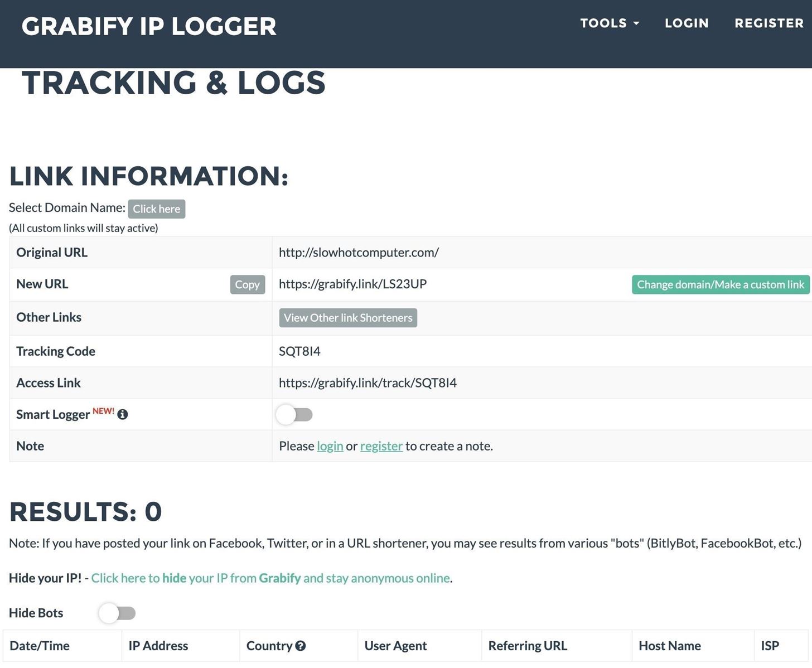Image resolution: width=812 pixels, height=668 pixels.
Task: Toggle the Smart Logger switch
Action: (x=294, y=414)
